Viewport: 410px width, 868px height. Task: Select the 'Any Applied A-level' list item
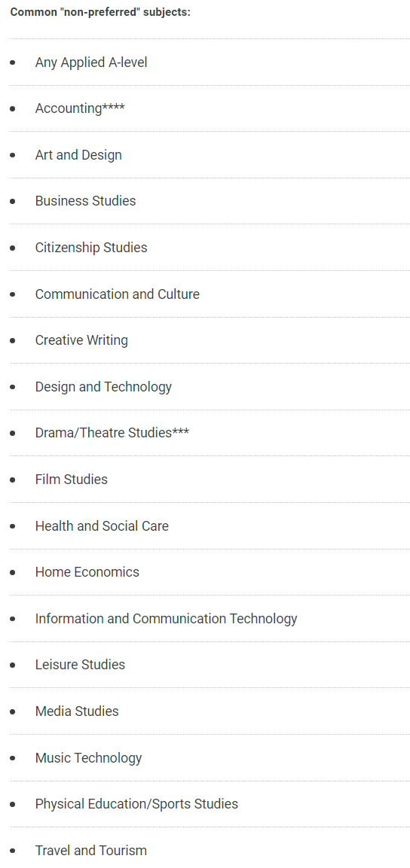pos(91,62)
